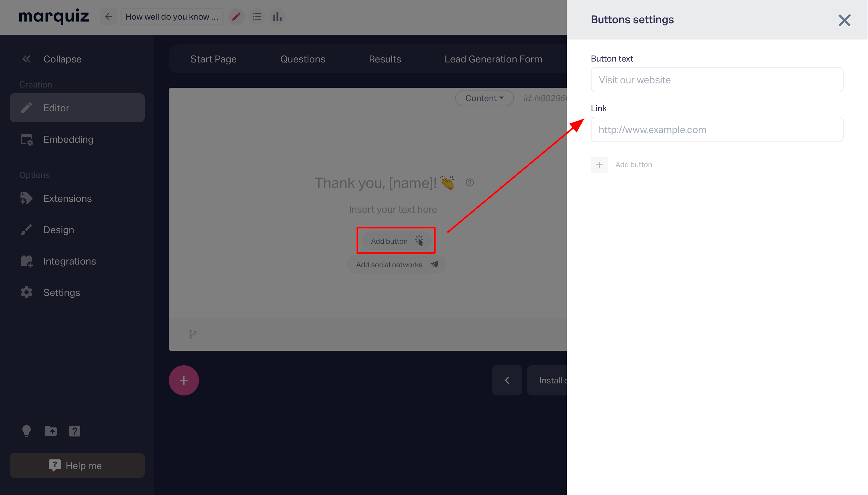Select the Questions tab

point(302,59)
